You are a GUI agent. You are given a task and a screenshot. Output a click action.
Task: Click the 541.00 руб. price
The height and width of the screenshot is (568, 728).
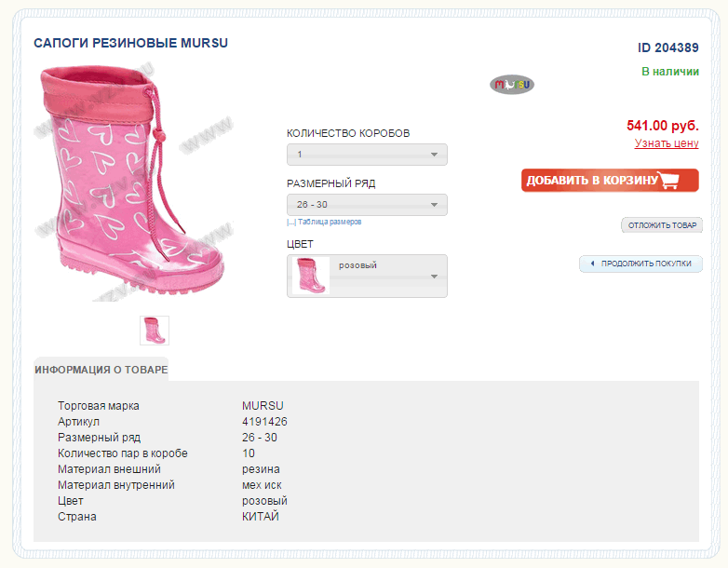tap(662, 125)
